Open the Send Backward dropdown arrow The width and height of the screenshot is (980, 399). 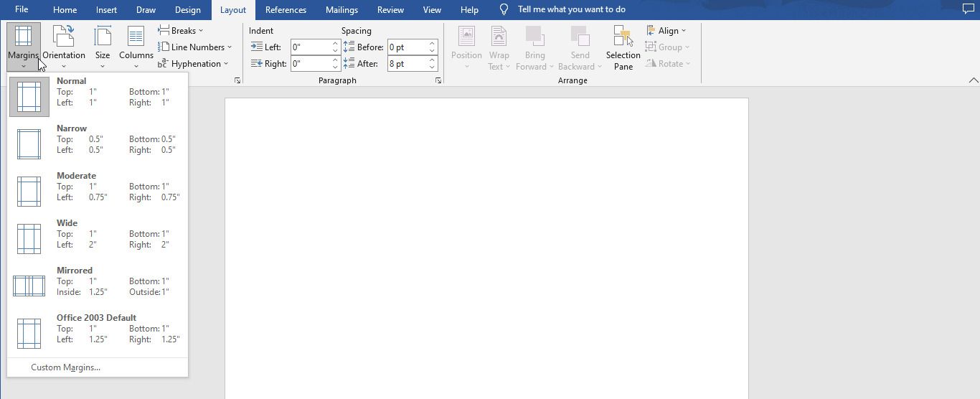coord(599,67)
